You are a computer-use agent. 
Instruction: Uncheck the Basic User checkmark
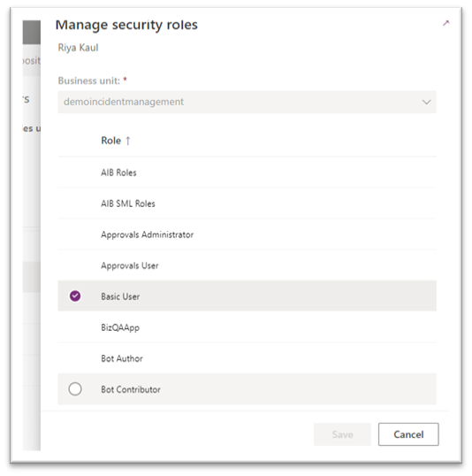pos(75,296)
